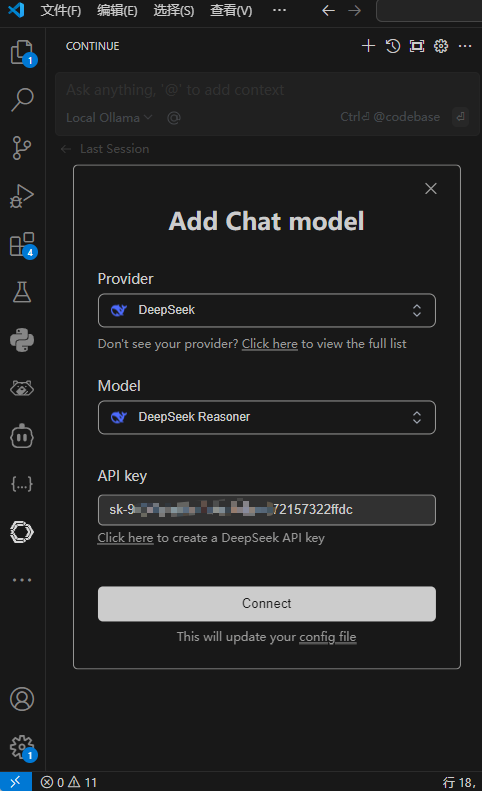Open Continue settings gear icon
This screenshot has height=791, width=482.
(x=441, y=46)
